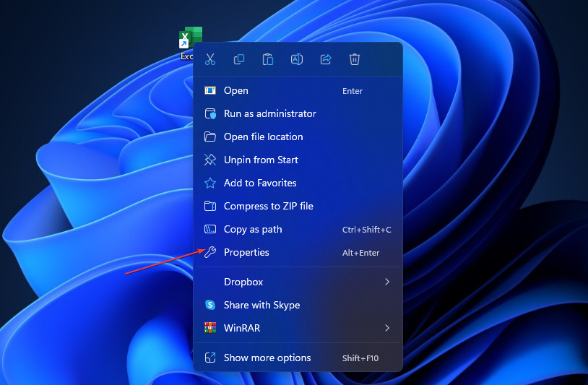Click the path icon beside Copy as path
The width and height of the screenshot is (588, 385).
pyautogui.click(x=210, y=229)
